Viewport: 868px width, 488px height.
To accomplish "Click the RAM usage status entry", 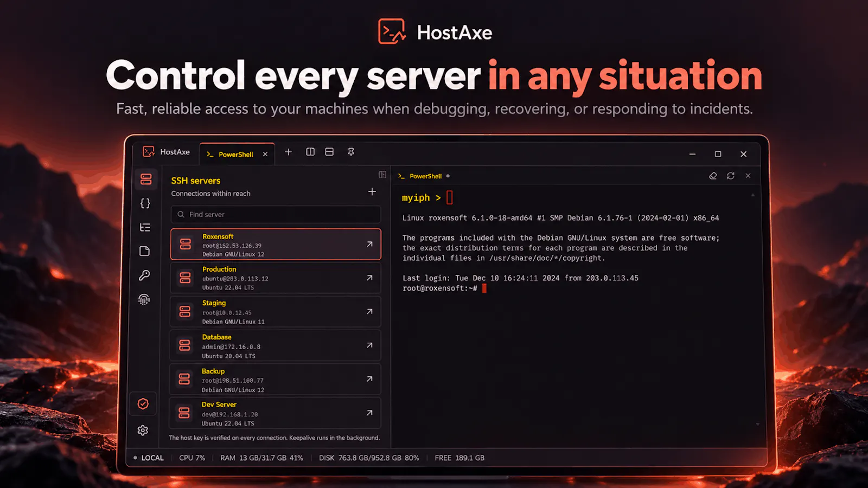I will pyautogui.click(x=261, y=458).
